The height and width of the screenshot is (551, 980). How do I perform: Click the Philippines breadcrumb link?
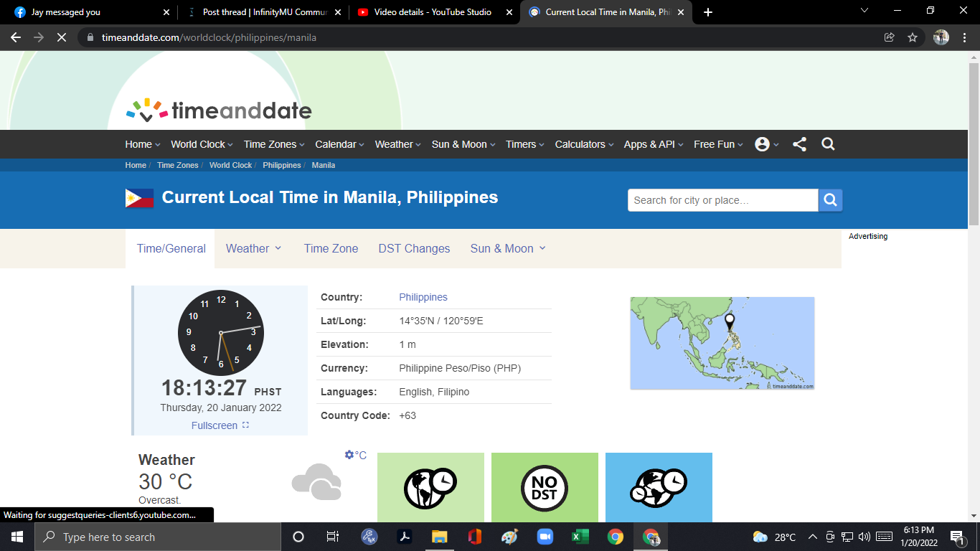[282, 165]
